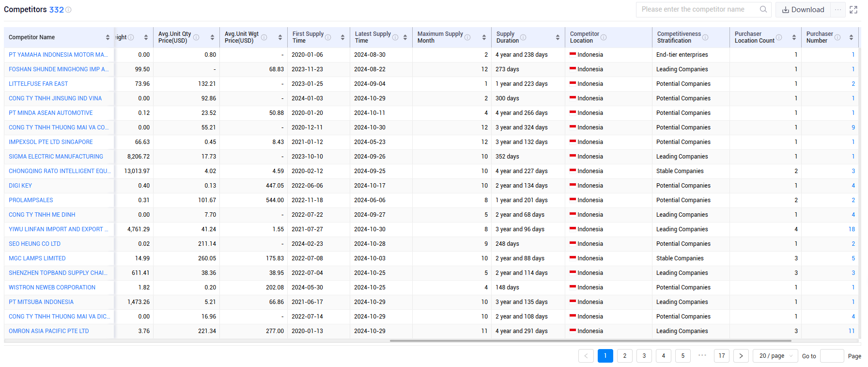Image resolution: width=868 pixels, height=367 pixels.
Task: Sort by Supply Duration
Action: (558, 37)
